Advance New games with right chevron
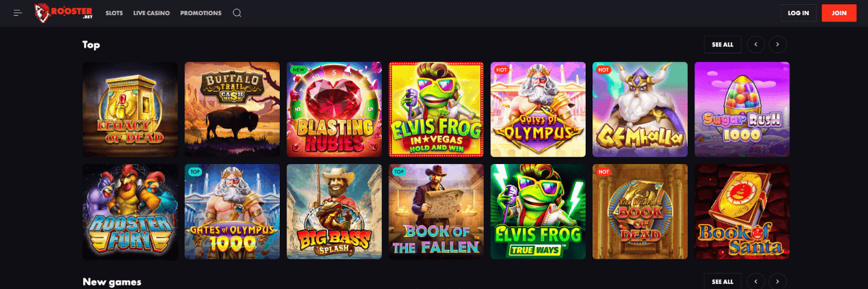Viewport: 868px width, 289px height. (778, 281)
